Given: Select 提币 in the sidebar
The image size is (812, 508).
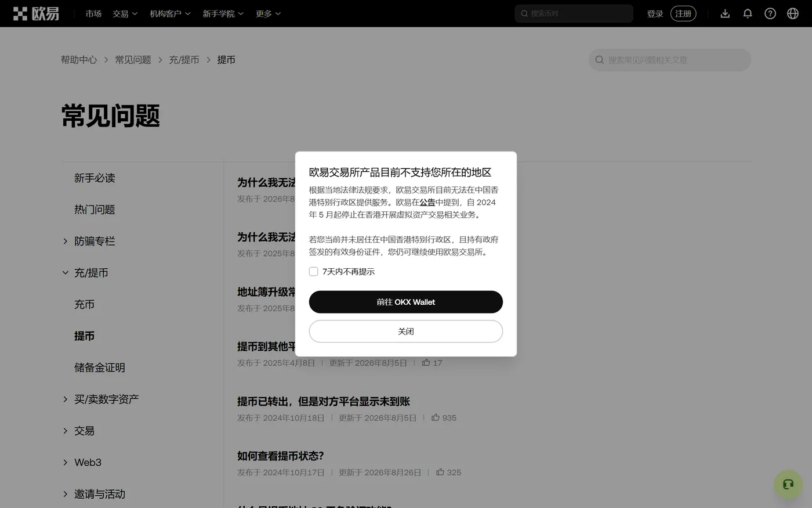Looking at the screenshot, I should (x=84, y=336).
